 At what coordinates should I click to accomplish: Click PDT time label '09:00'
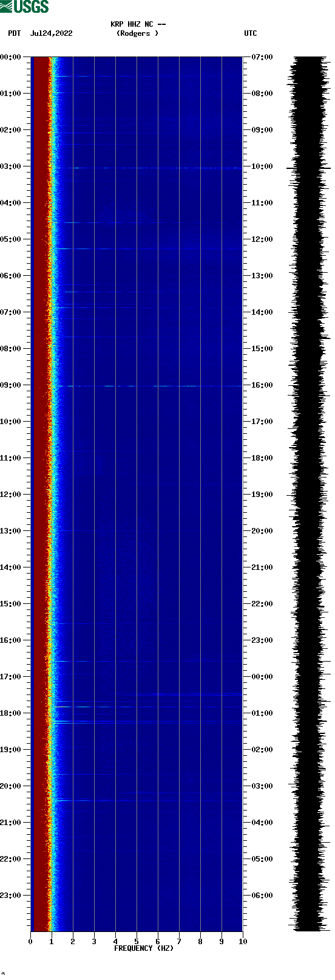click(x=11, y=385)
